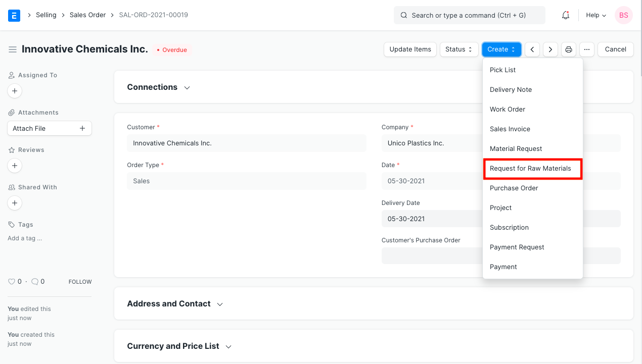Add an assignee with plus button
Image resolution: width=642 pixels, height=364 pixels.
tap(15, 91)
